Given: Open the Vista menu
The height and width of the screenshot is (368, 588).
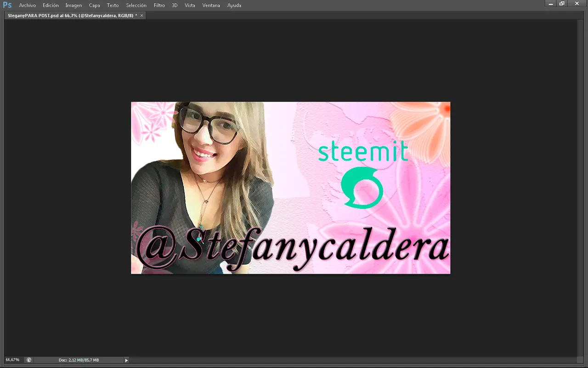Looking at the screenshot, I should [190, 5].
